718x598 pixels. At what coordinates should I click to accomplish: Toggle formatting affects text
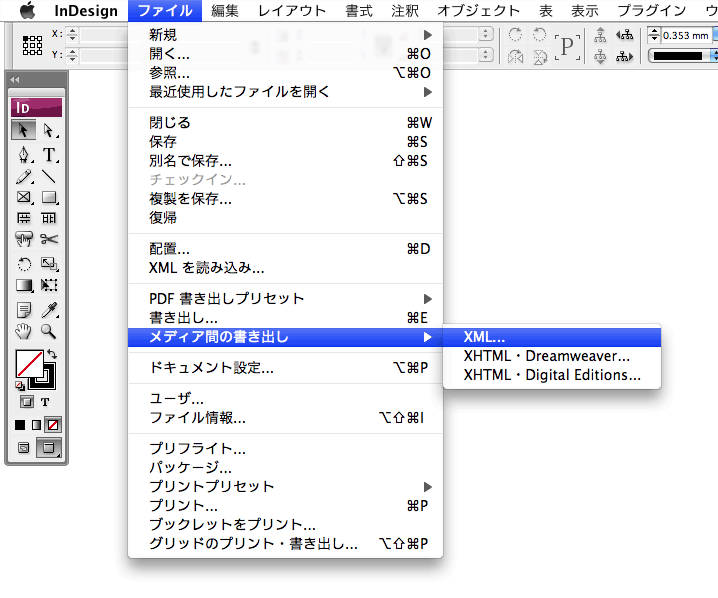coord(45,402)
